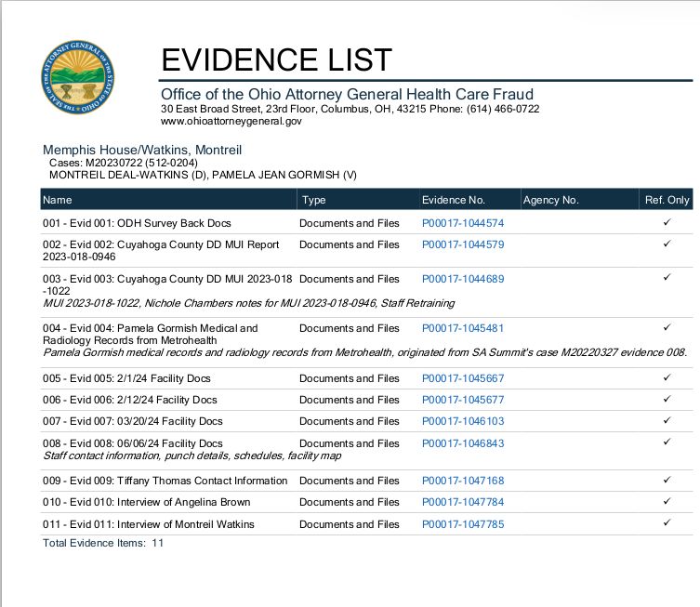Click Documents and Files type for Evid 009
Image resolution: width=700 pixels, height=607 pixels.
[x=350, y=481]
